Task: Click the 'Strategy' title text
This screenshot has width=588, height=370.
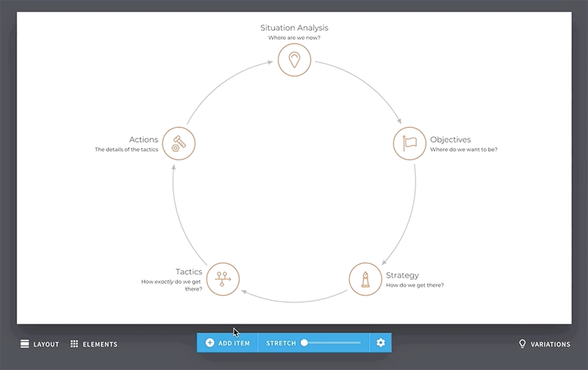Action: click(402, 276)
